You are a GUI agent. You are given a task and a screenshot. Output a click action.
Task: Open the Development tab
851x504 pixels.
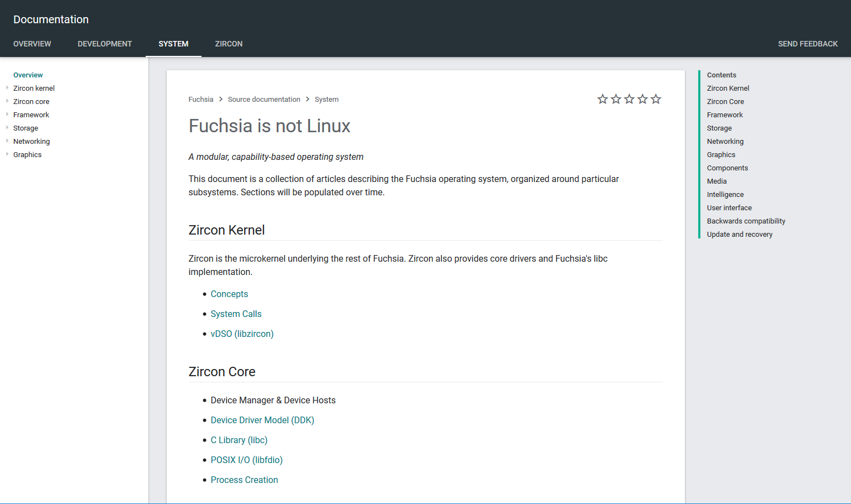click(105, 44)
